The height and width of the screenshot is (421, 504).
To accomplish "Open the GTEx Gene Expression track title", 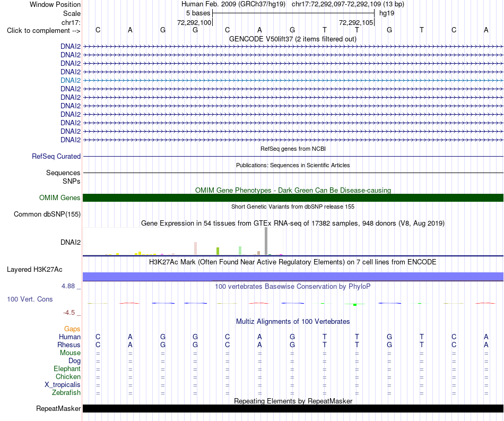I will coord(293,223).
